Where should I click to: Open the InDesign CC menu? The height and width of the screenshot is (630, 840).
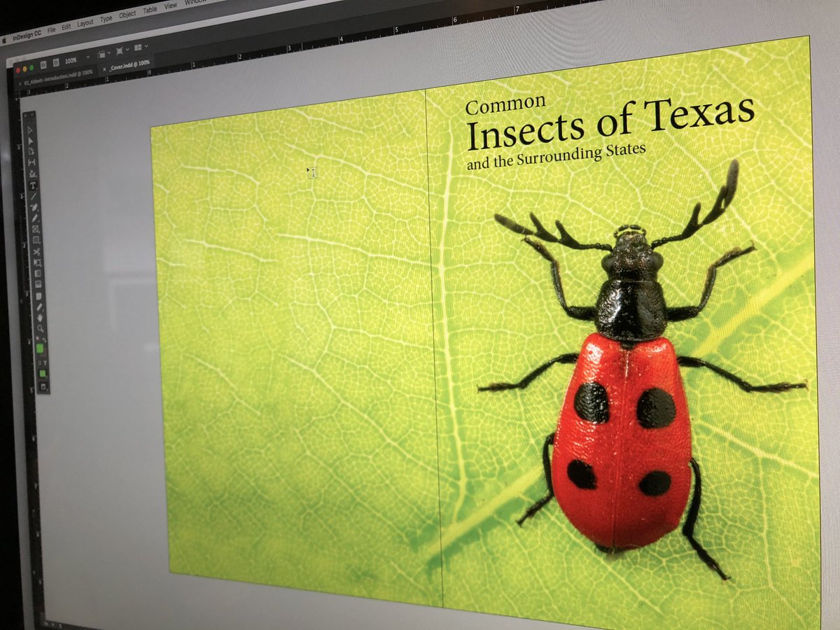(27, 35)
